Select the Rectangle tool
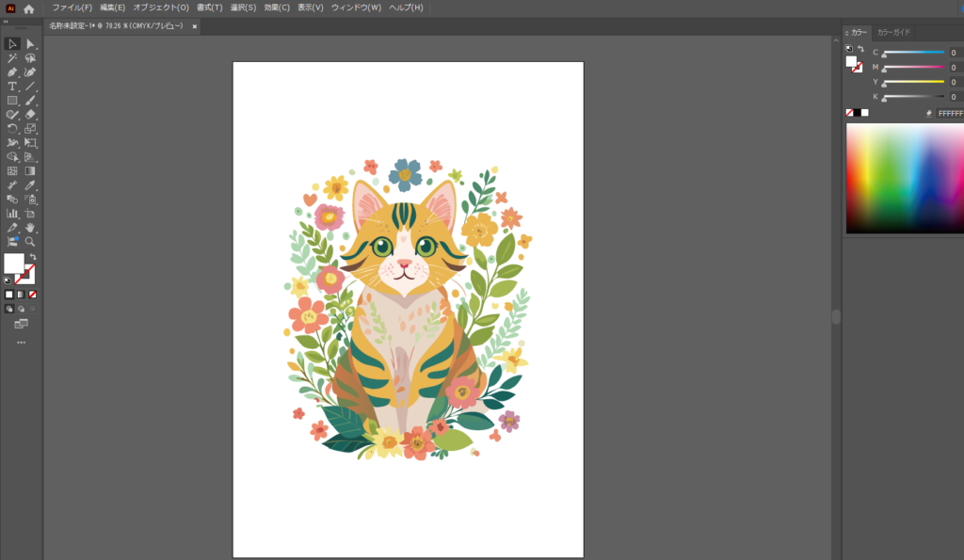 [x=12, y=101]
